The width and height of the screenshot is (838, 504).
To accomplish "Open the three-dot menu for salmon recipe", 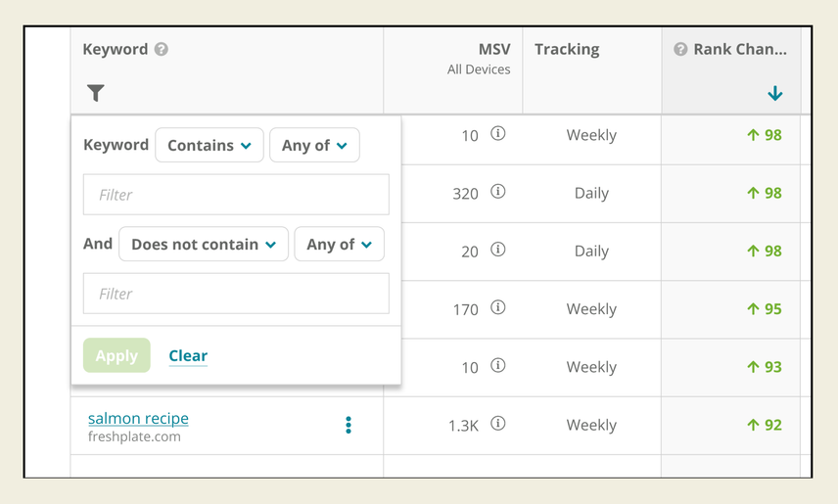I will tap(348, 425).
